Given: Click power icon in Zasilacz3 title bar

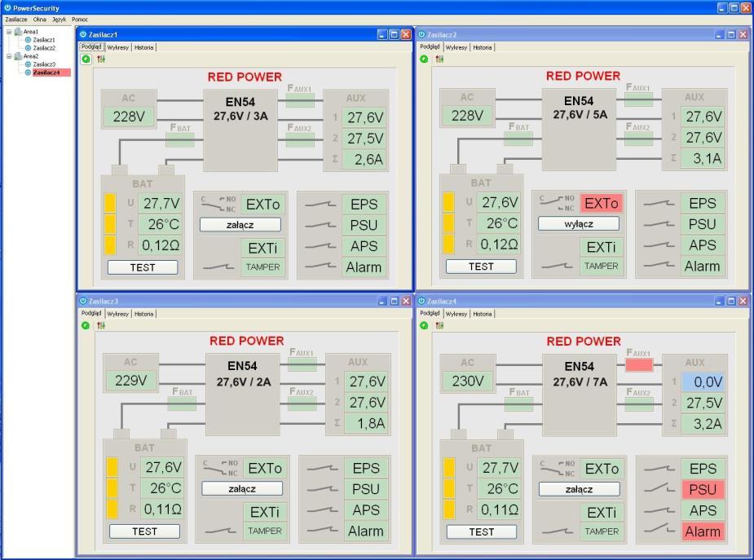Looking at the screenshot, I should pyautogui.click(x=83, y=301).
